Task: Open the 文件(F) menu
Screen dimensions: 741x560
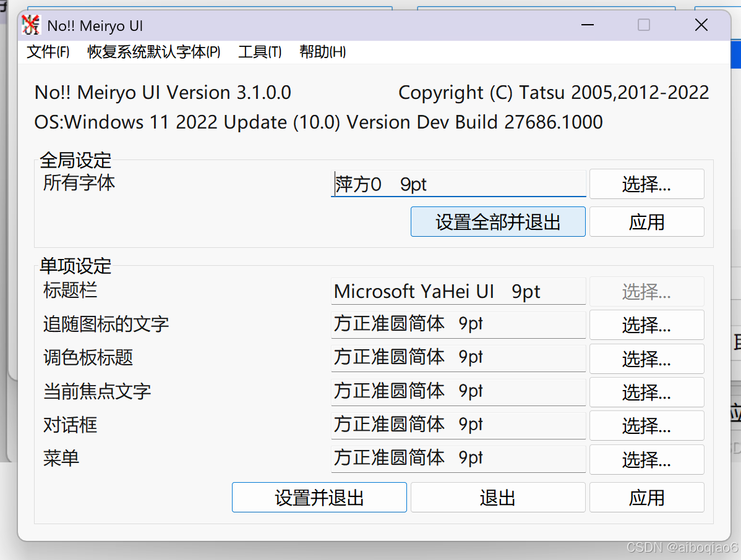Action: (48, 52)
